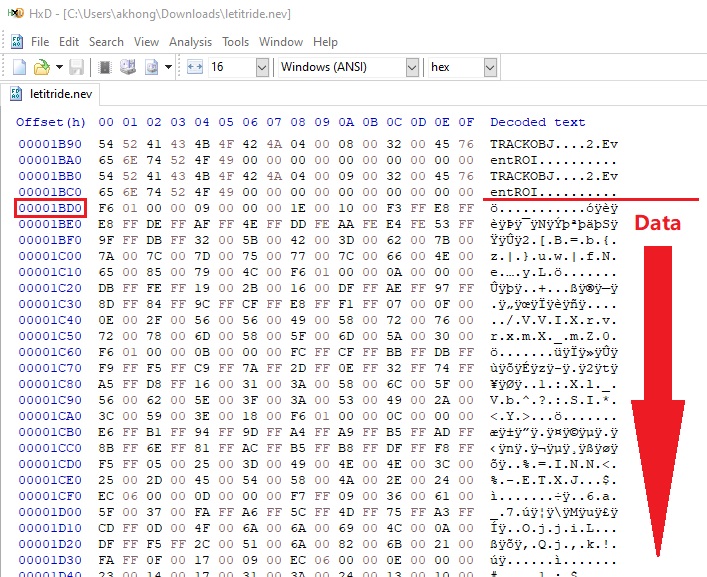The height and width of the screenshot is (577, 707).
Task: Click the Save disk icon
Action: click(x=77, y=67)
